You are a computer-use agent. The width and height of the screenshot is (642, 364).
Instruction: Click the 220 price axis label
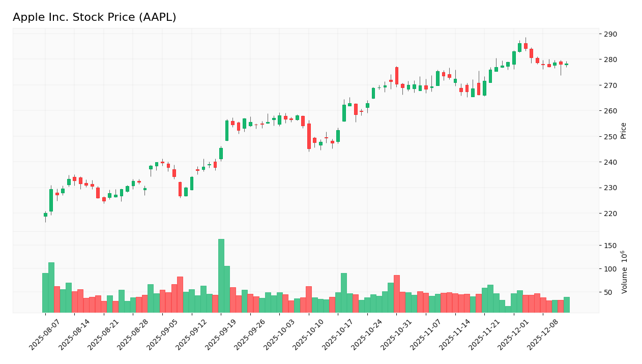point(611,214)
